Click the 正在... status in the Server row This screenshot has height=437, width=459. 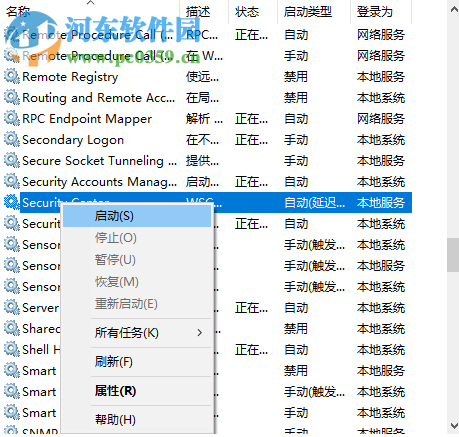pyautogui.click(x=251, y=308)
